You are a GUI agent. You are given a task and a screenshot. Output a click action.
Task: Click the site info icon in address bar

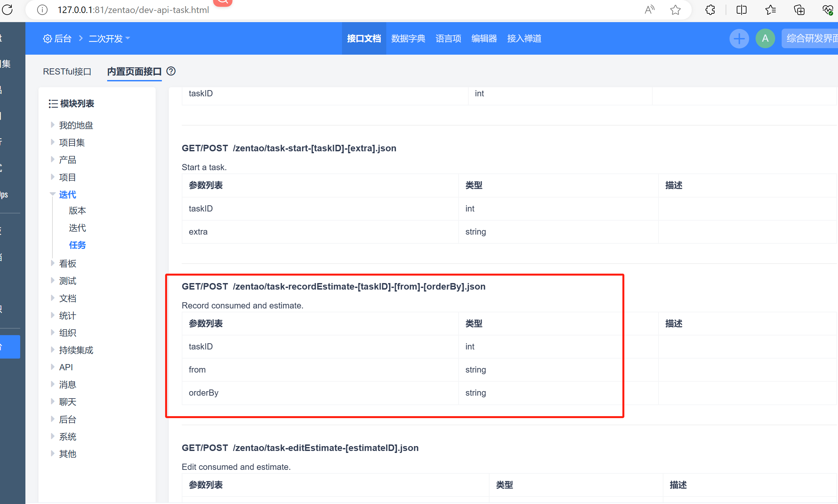click(x=42, y=10)
